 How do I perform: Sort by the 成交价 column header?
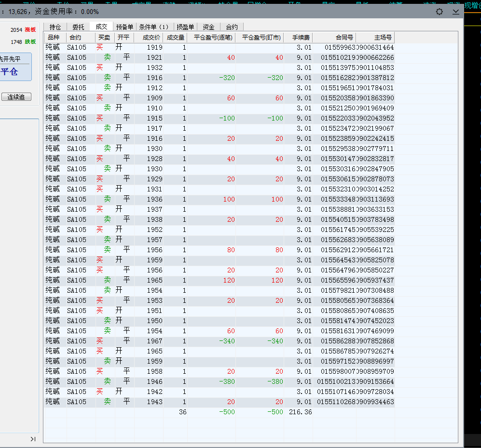[148, 38]
